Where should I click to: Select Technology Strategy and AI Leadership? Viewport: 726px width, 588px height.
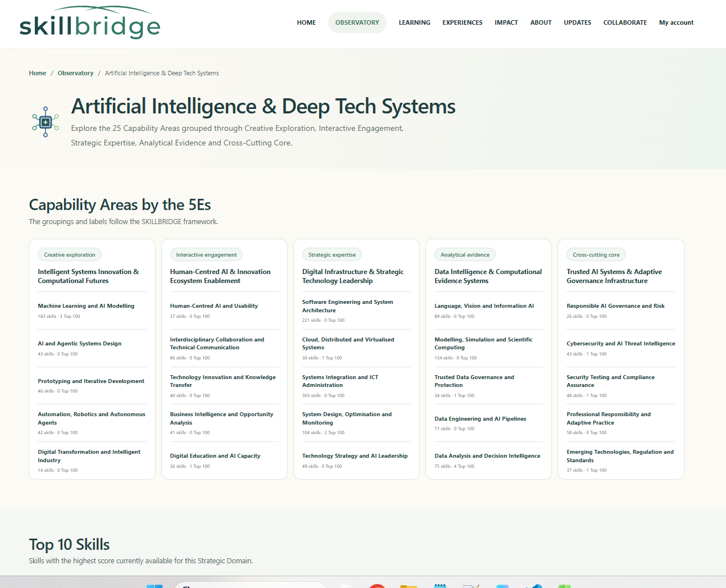tap(355, 456)
